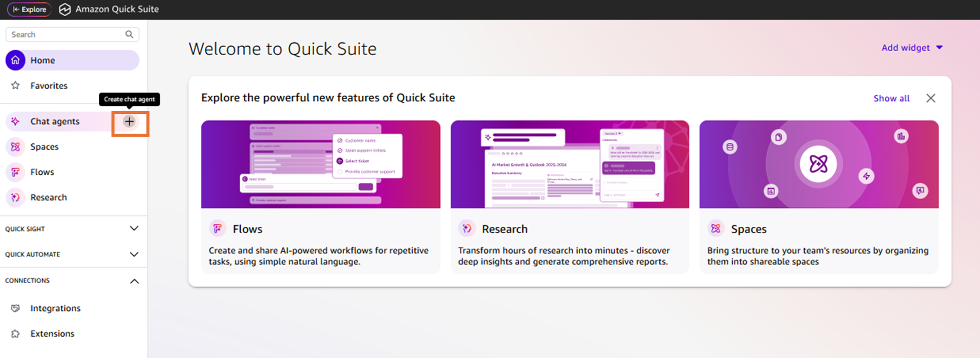This screenshot has height=358, width=980.
Task: Click the Spaces sidebar icon
Action: click(x=16, y=146)
